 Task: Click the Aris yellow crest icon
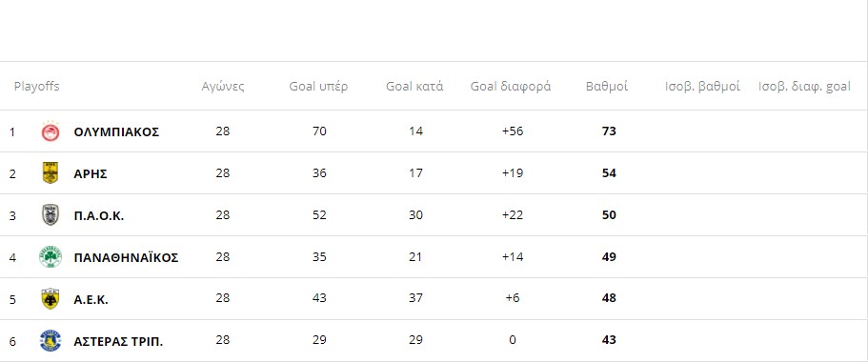(50, 173)
